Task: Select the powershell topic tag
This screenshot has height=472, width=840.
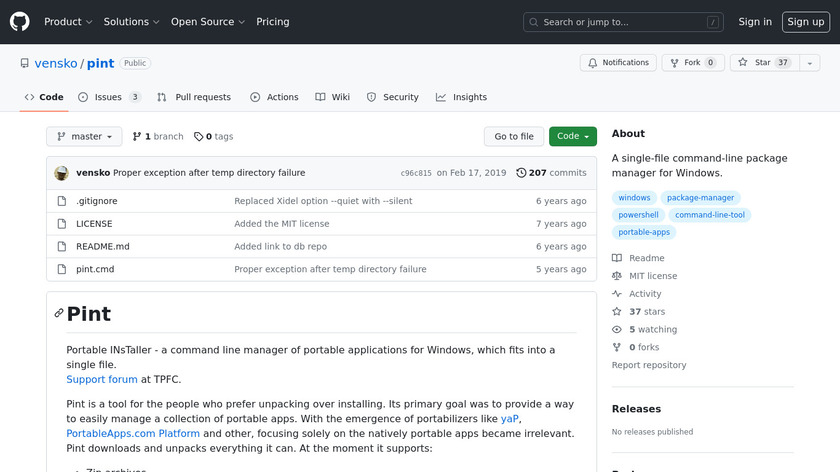Action: (x=638, y=215)
